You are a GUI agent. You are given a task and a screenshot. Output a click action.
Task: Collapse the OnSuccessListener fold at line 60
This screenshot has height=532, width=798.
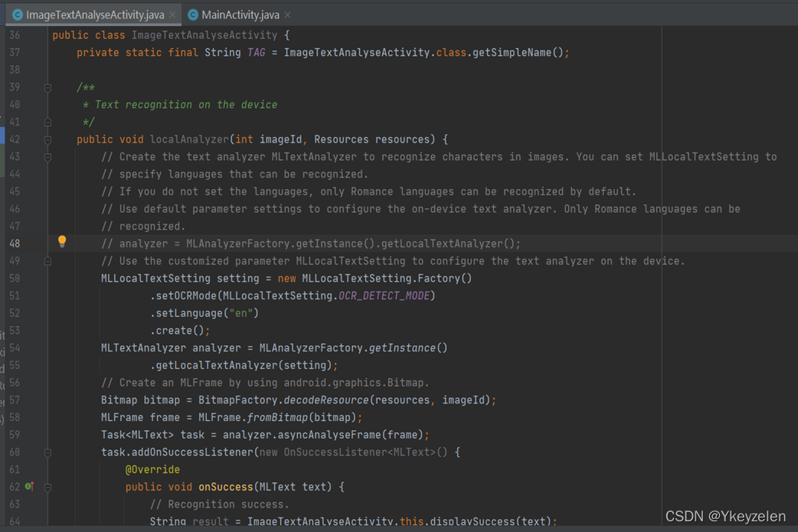point(47,452)
